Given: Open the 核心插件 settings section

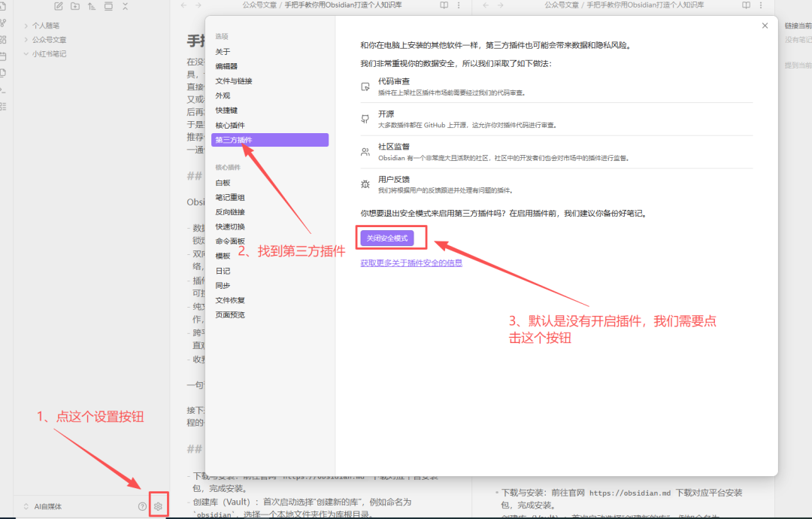Looking at the screenshot, I should pos(230,125).
